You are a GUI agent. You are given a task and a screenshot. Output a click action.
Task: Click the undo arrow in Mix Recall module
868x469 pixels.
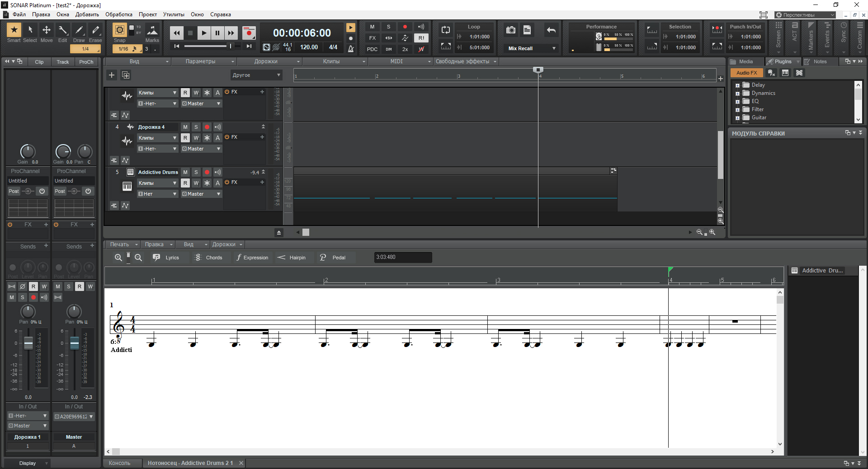pos(551,30)
